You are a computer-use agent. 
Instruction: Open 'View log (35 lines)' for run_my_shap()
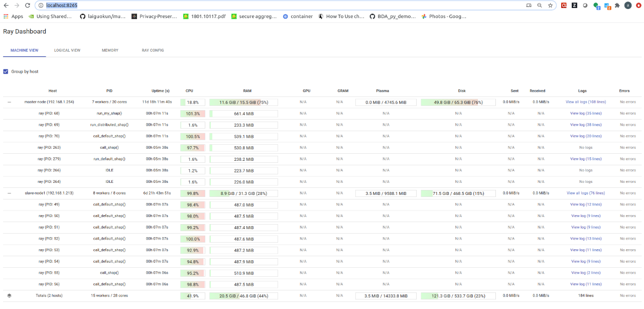pyautogui.click(x=586, y=113)
